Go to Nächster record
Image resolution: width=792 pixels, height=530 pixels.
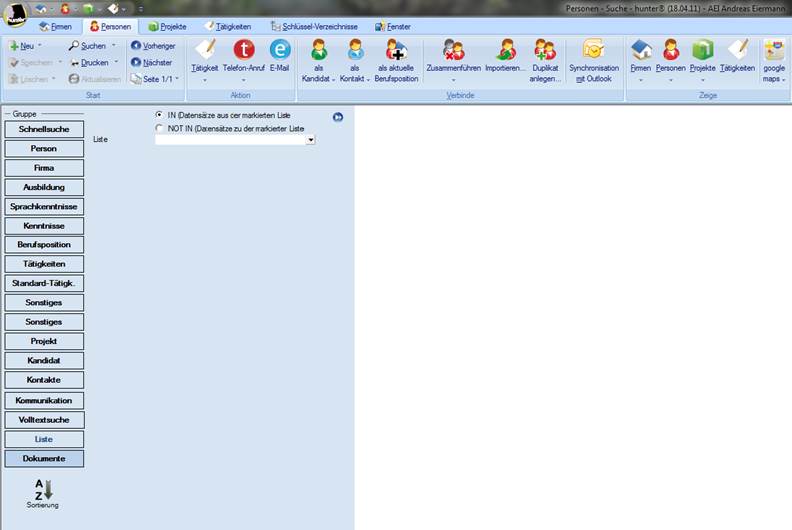point(152,62)
